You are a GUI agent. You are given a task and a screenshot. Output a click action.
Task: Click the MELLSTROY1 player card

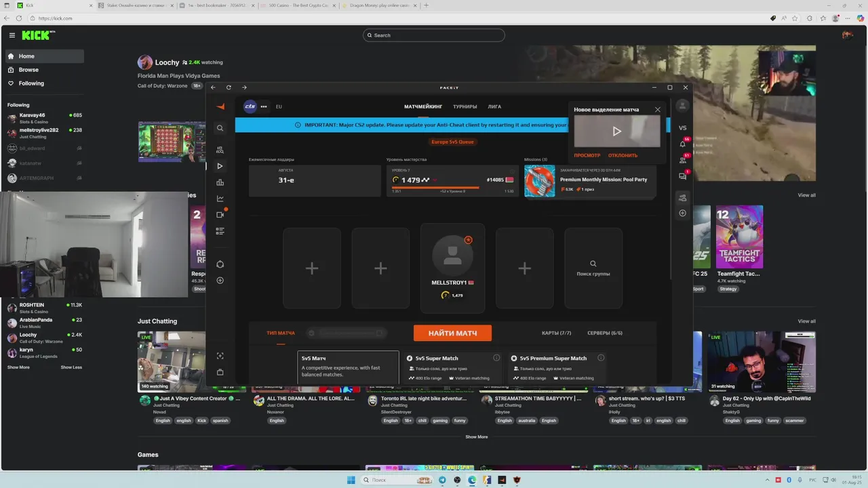[452, 268]
